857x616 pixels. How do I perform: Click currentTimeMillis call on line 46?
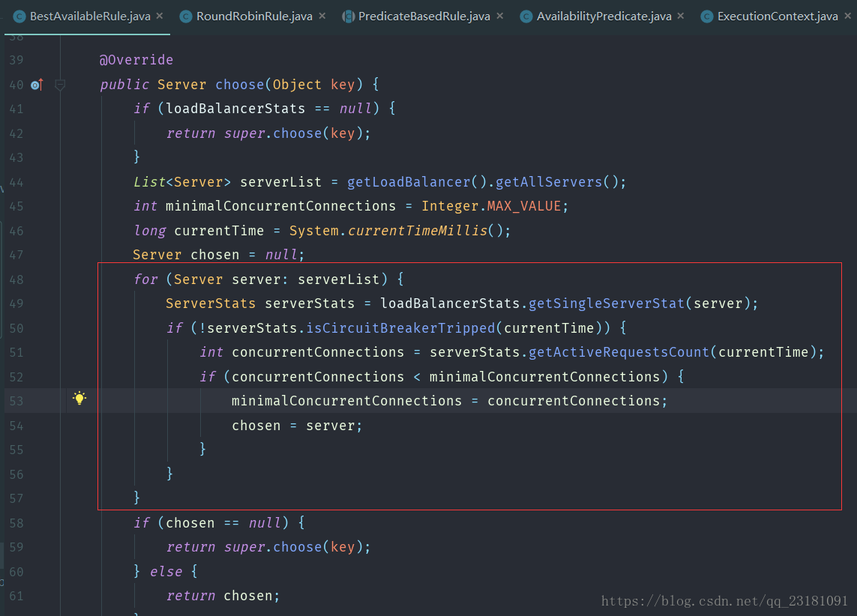pos(417,231)
